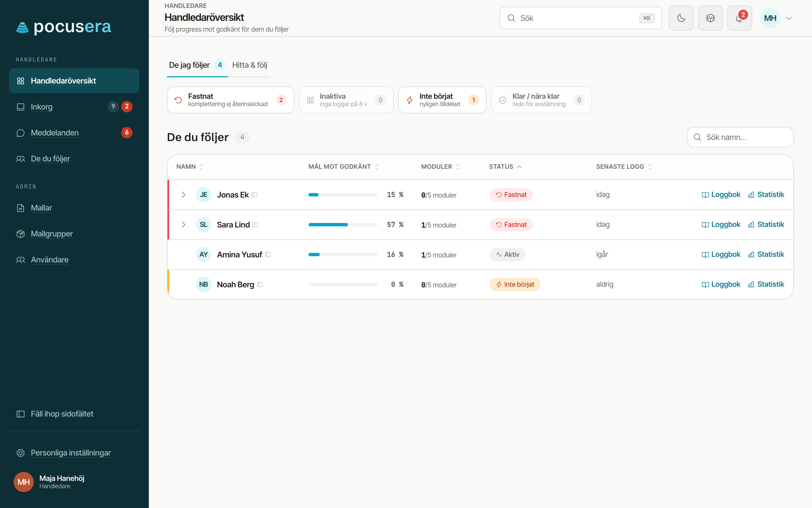Open Statistik for Noah Berg

click(x=766, y=284)
